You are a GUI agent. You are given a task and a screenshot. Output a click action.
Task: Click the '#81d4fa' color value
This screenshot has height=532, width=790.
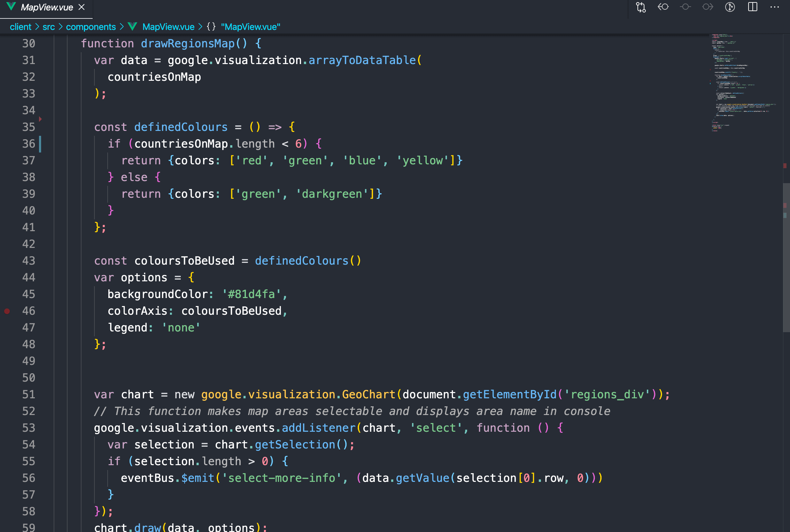[251, 294]
